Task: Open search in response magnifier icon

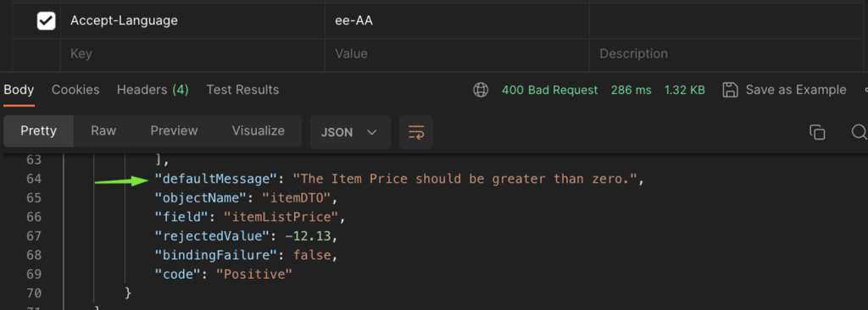Action: 860,132
